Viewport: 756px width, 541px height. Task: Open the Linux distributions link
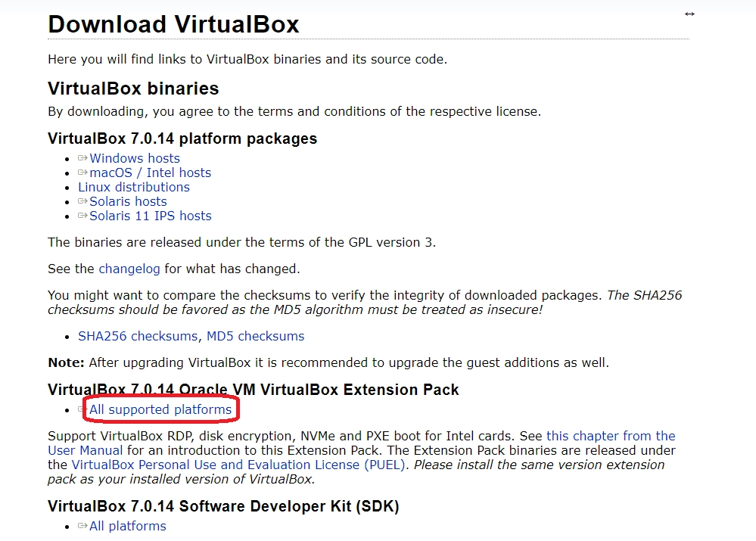pos(134,187)
